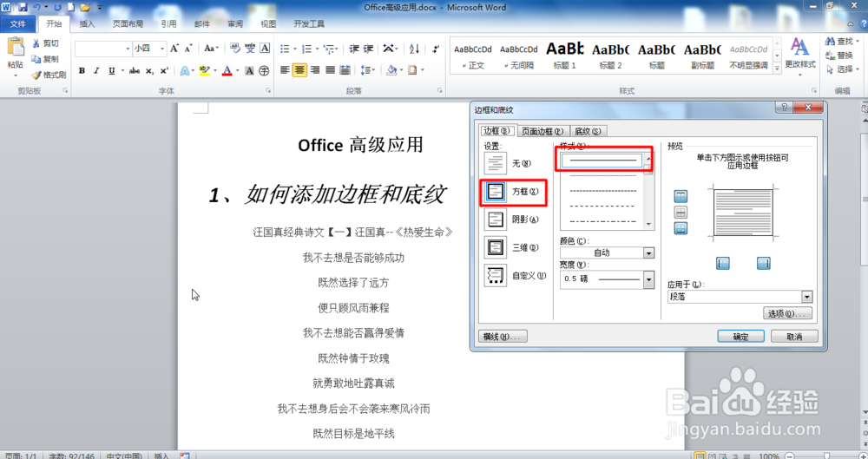
Task: Select the Format Painter (格式刷) brush
Action: (36, 75)
